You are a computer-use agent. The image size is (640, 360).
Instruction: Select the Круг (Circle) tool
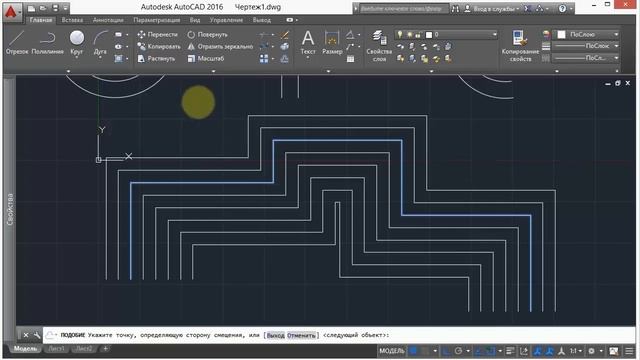[76, 43]
